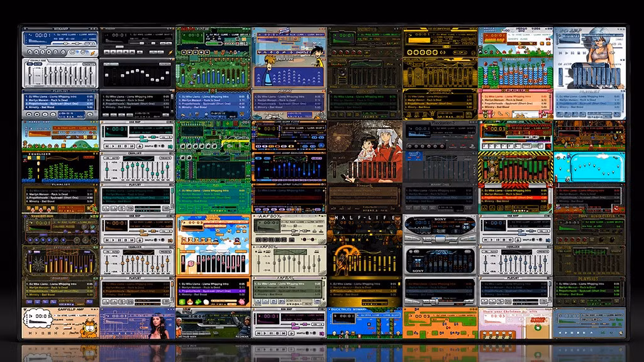Click Play in the blue-silver Winamp skin
The image size is (644, 362).
click(x=36, y=52)
